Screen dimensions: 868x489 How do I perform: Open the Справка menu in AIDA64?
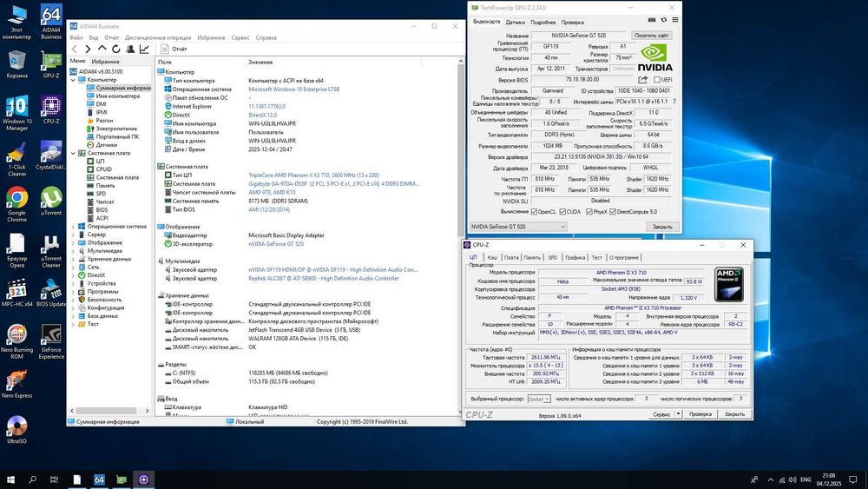coord(266,37)
